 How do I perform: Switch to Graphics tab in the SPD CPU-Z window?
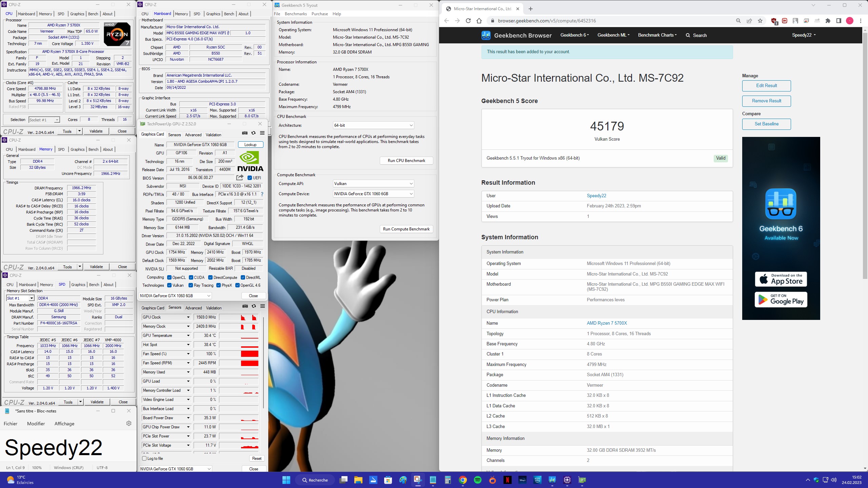[78, 285]
